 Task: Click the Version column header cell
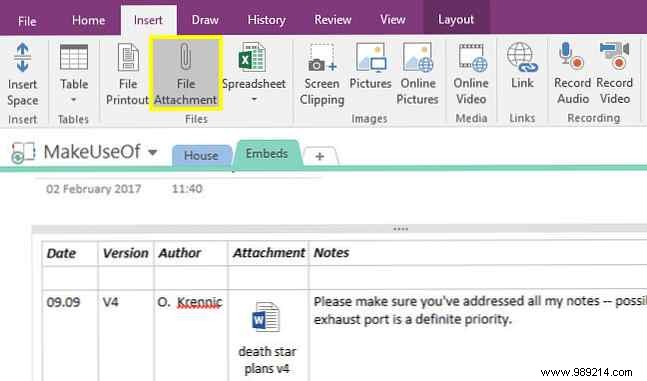click(x=126, y=253)
